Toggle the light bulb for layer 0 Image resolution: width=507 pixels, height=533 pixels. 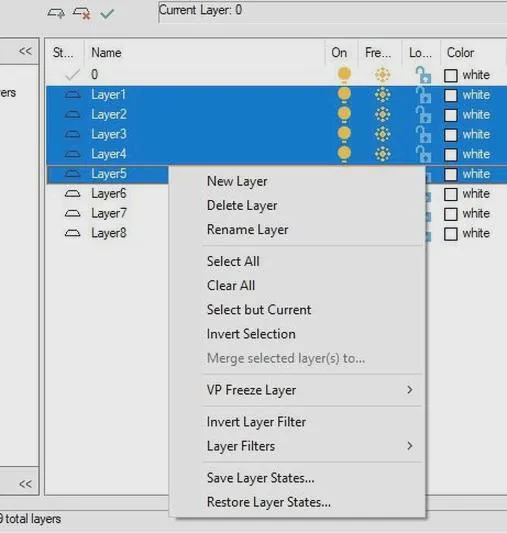coord(344,75)
